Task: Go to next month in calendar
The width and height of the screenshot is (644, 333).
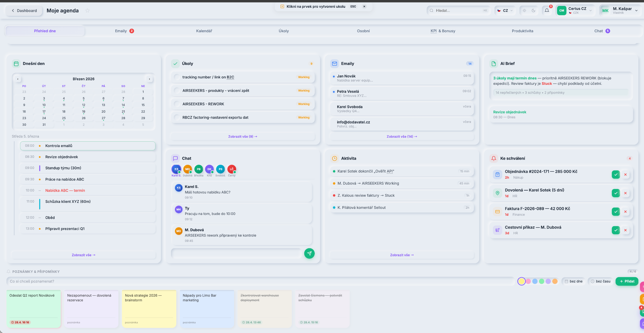Action: (149, 79)
